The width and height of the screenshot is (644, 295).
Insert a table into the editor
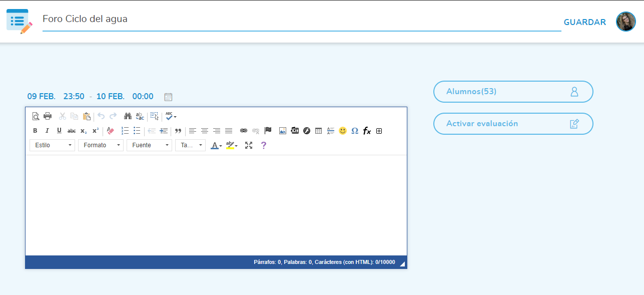(x=318, y=131)
